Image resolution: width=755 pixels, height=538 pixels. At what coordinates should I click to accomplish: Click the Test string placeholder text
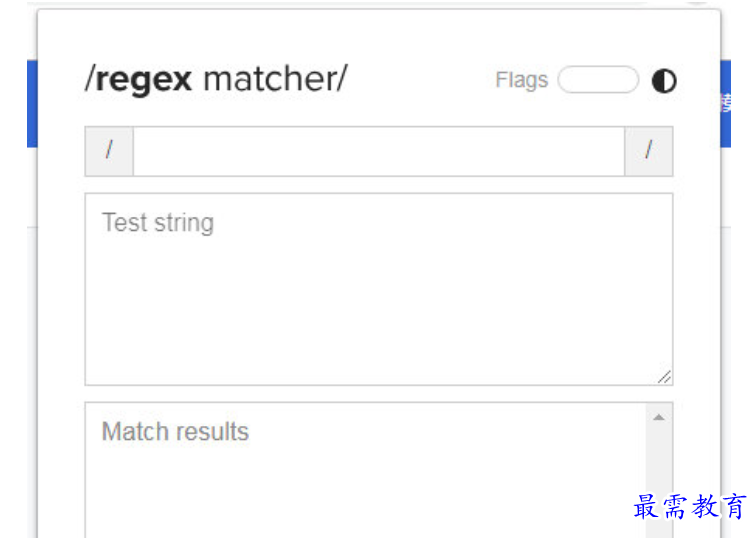click(x=158, y=223)
